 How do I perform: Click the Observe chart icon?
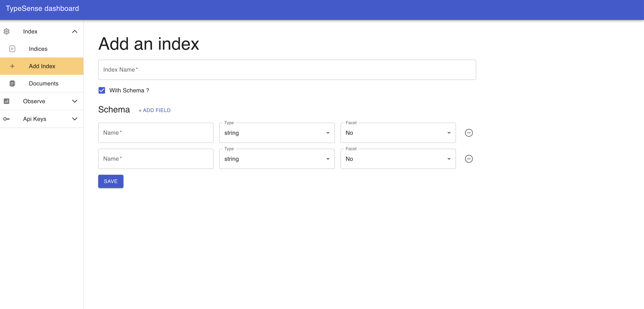coord(6,101)
